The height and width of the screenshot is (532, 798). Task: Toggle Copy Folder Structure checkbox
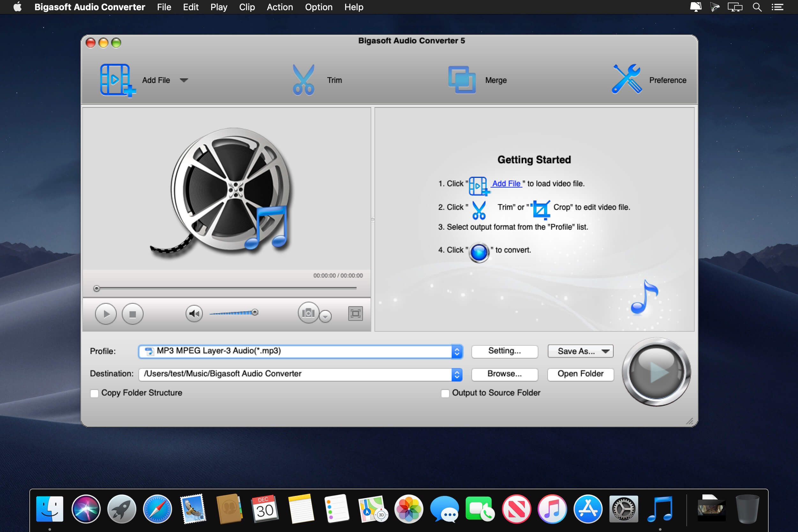point(95,392)
